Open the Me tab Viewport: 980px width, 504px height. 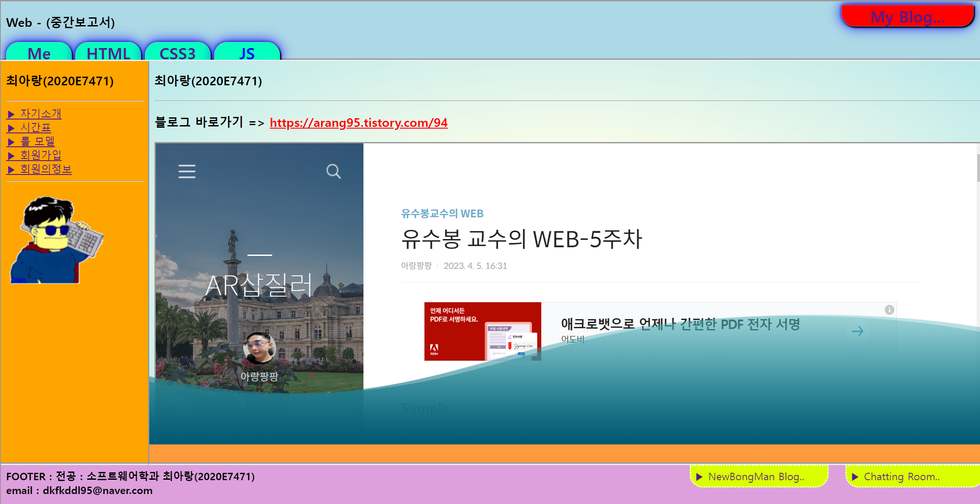pyautogui.click(x=39, y=53)
